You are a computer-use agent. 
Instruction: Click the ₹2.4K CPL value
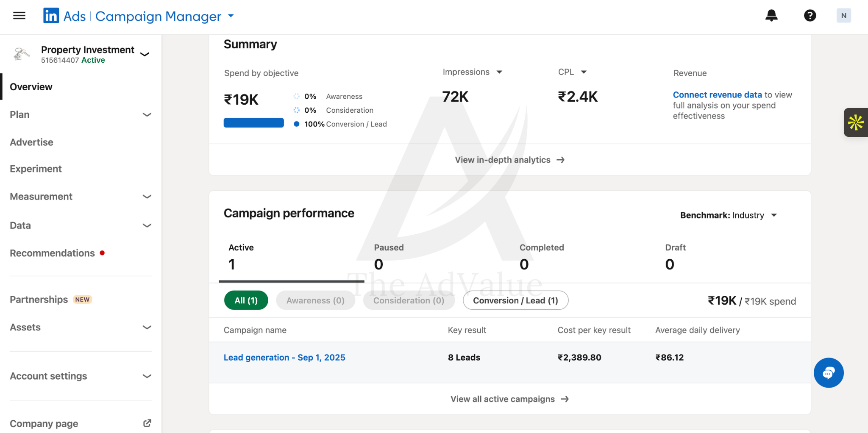pyautogui.click(x=578, y=97)
